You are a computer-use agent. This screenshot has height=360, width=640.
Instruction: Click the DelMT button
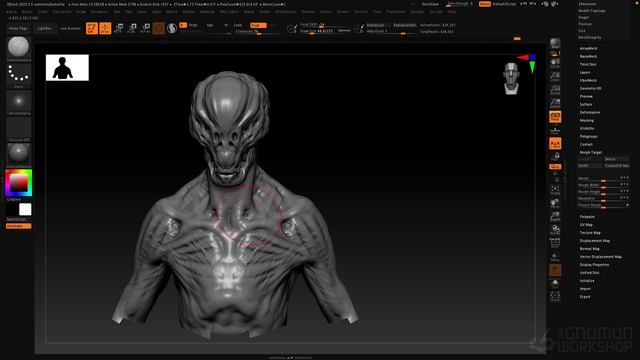[x=590, y=166]
